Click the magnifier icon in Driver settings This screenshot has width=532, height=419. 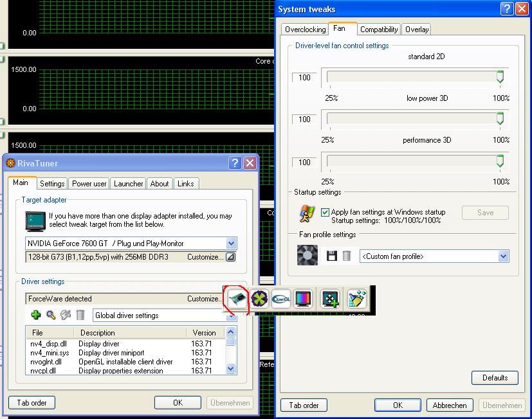tap(51, 315)
